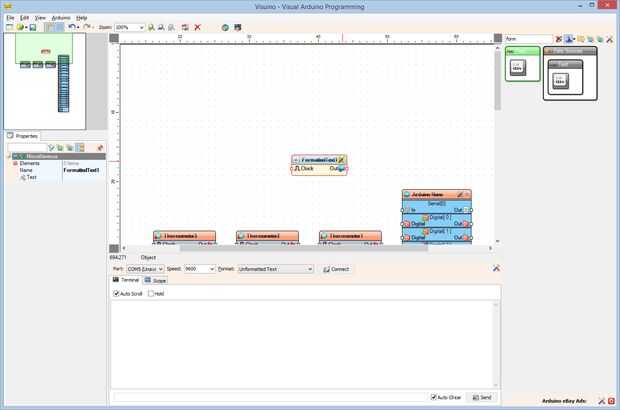Image resolution: width=620 pixels, height=410 pixels.
Task: Click the Undo toolbar icon
Action: point(72,27)
